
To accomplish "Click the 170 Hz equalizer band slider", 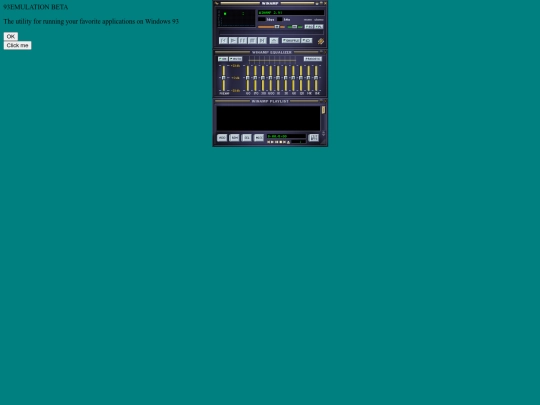I will 255,78.
